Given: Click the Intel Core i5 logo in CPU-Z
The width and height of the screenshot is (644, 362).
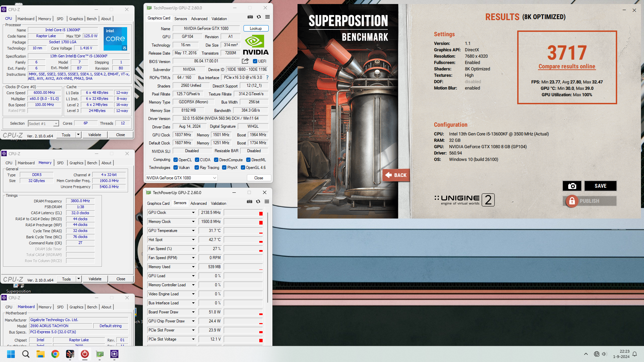Looking at the screenshot, I should [115, 39].
